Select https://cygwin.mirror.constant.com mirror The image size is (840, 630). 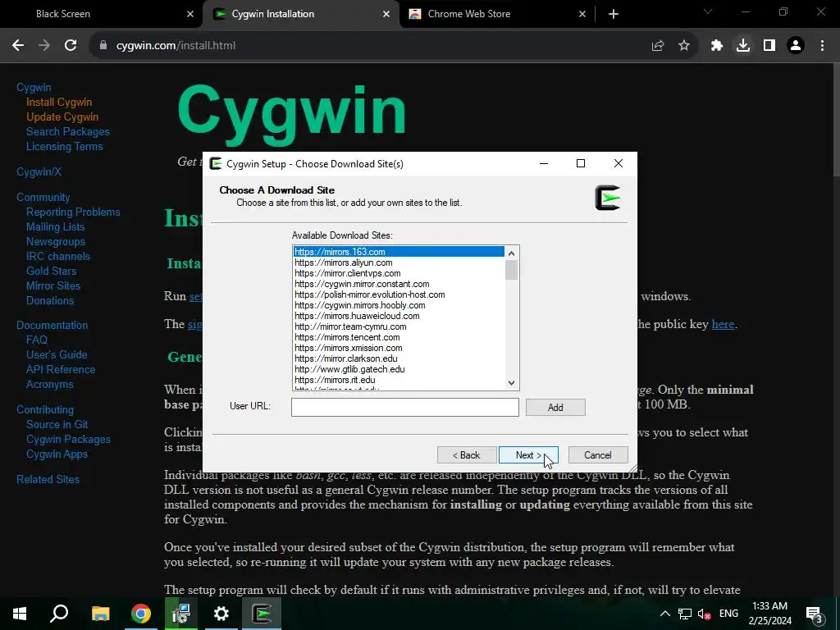tap(399, 284)
